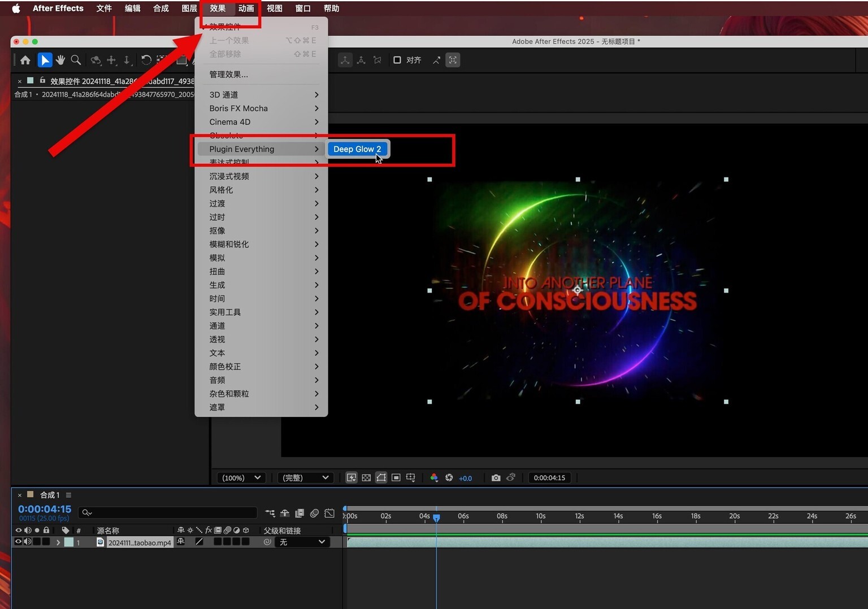
Task: Enable the 对齐 snapping checkbox
Action: tap(397, 60)
